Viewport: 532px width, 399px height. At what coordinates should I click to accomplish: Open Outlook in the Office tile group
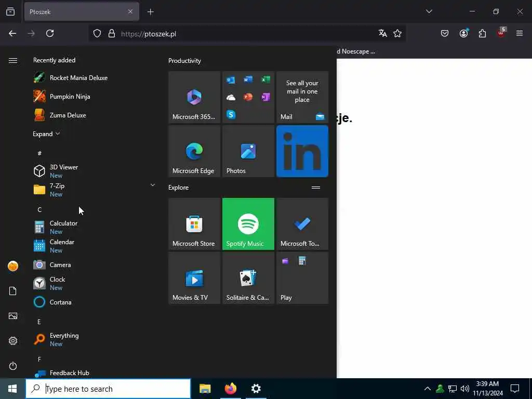(x=231, y=79)
